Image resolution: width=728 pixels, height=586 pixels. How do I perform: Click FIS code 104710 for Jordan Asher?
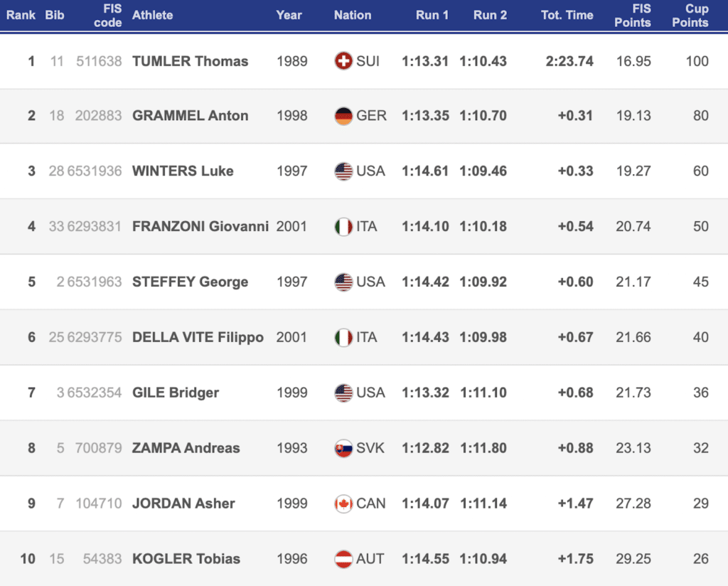(99, 504)
